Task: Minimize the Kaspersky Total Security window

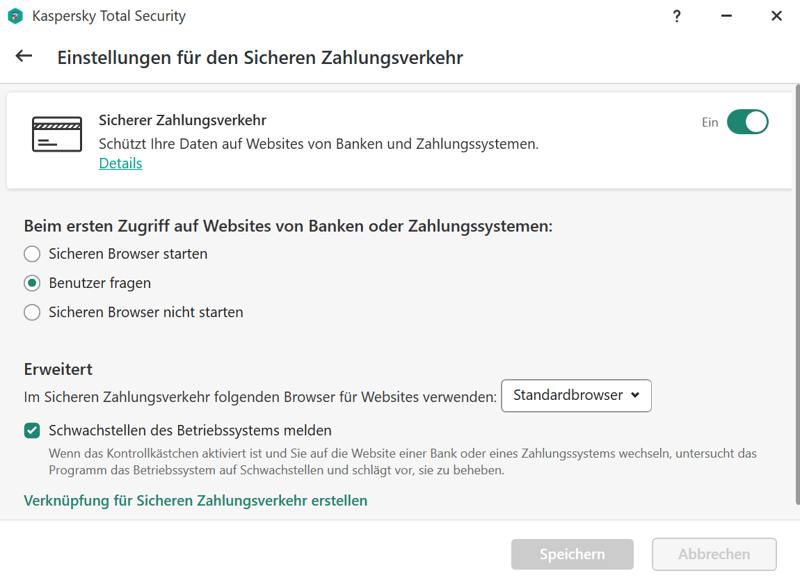Action: [726, 16]
